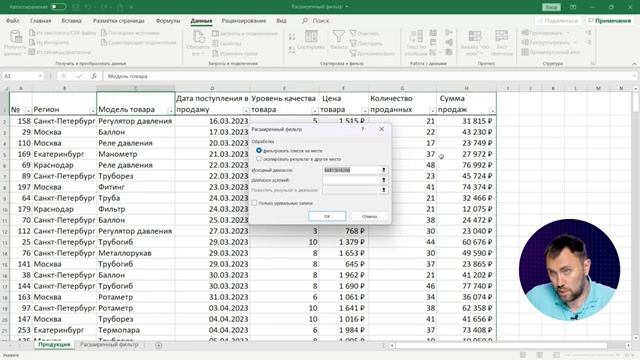The width and height of the screenshot is (640, 360).
Task: Click the Поиск search box
Action: coord(316,20)
